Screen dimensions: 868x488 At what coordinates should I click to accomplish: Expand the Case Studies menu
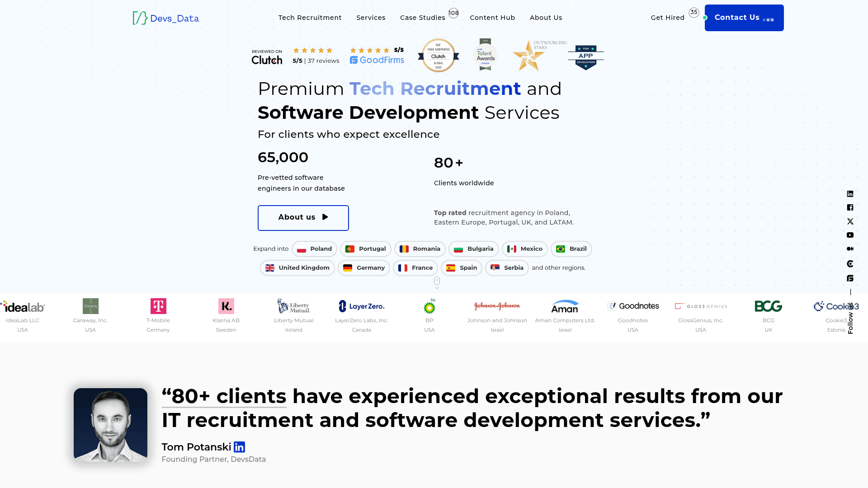click(x=422, y=18)
